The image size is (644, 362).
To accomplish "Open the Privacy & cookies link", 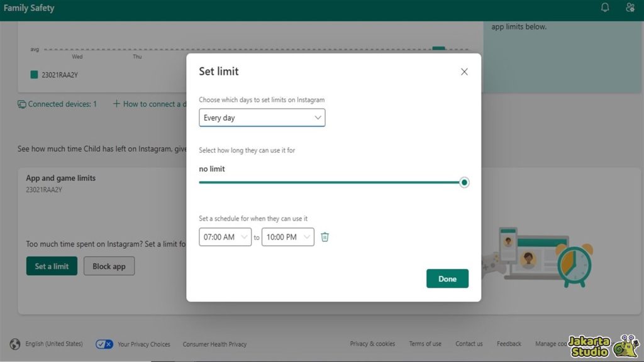I will 372,344.
